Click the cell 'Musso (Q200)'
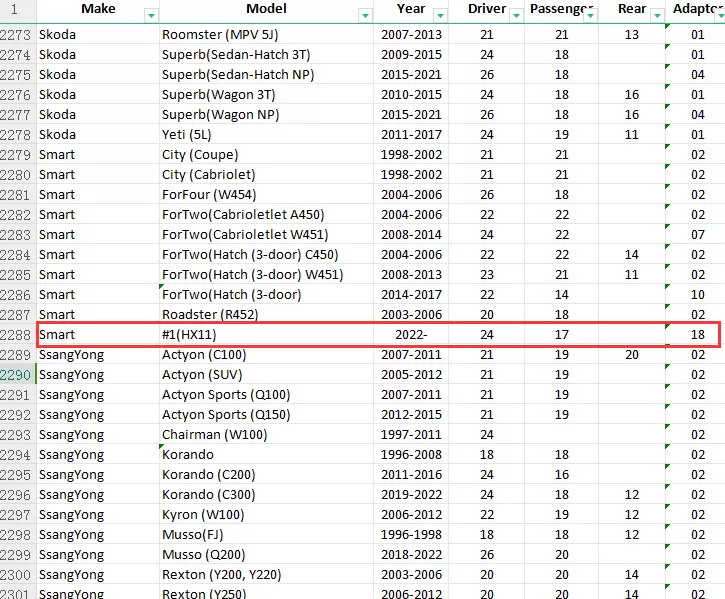Viewport: 725px width, 599px height. coord(266,555)
